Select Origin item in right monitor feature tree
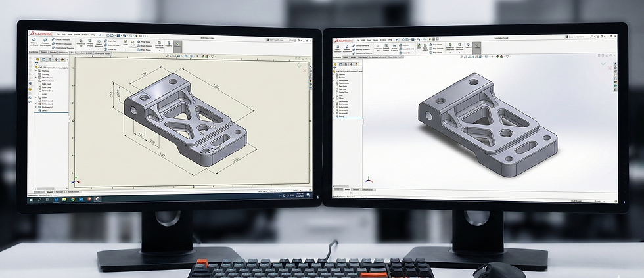Image resolution: width=644 pixels, height=278 pixels. [x=339, y=95]
